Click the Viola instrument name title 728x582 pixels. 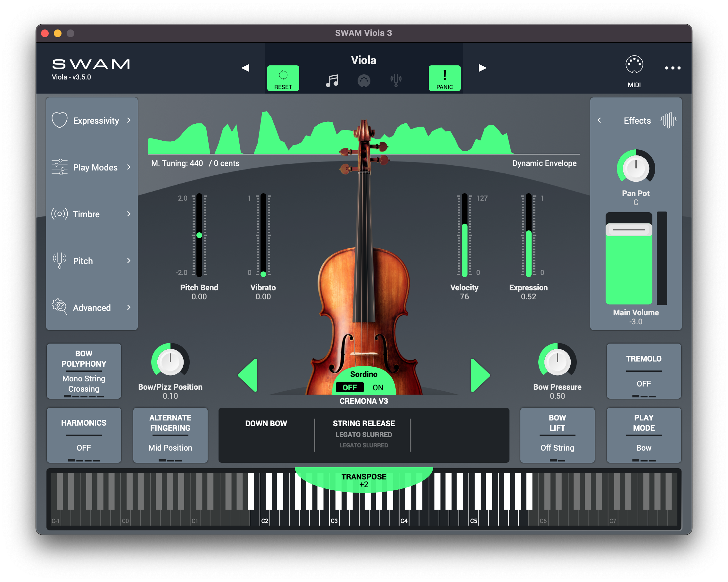(x=364, y=60)
